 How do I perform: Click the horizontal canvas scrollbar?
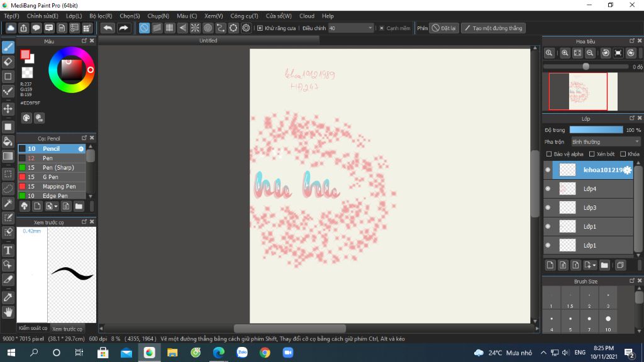click(x=289, y=328)
